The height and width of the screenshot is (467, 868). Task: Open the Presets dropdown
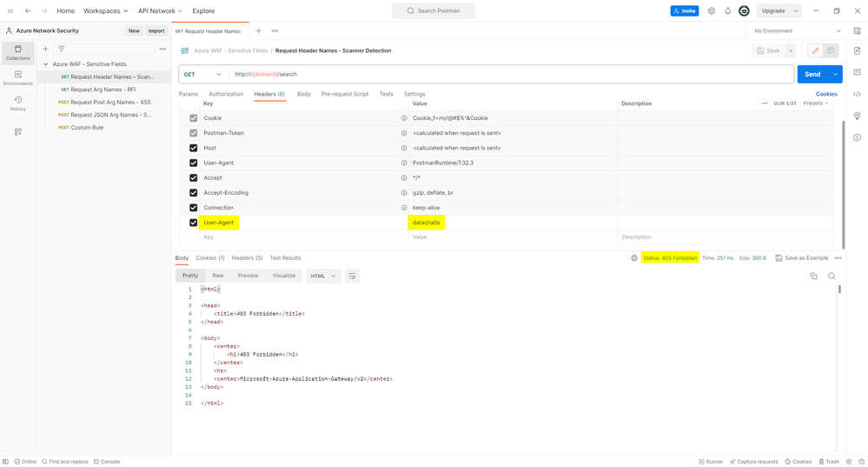point(815,103)
